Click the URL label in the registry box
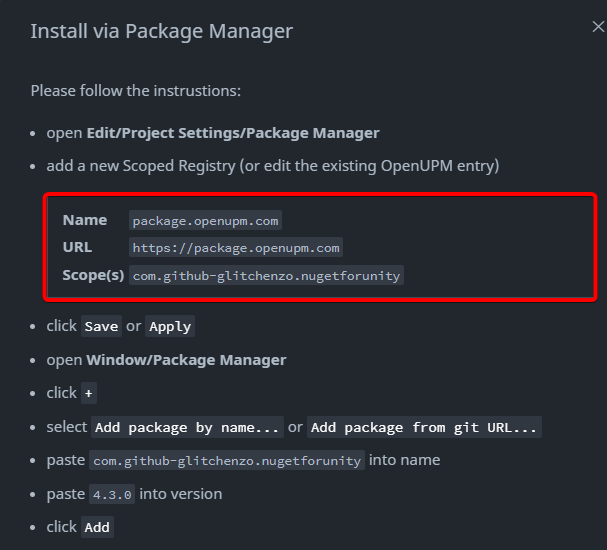This screenshot has width=607, height=550. point(77,247)
